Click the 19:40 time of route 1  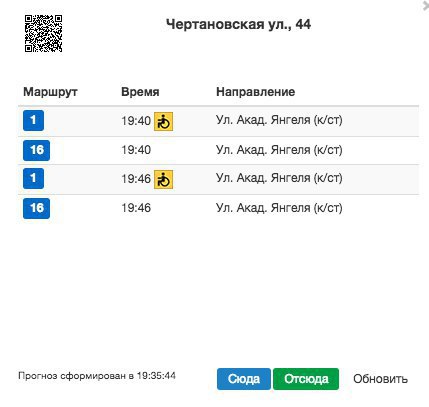[136, 121]
